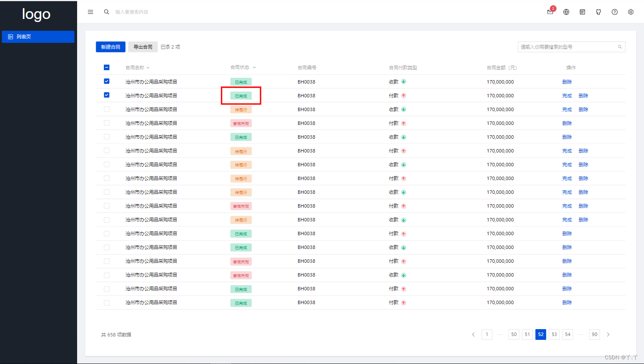Click the 审核失败 status tag in the fourth row

click(241, 124)
